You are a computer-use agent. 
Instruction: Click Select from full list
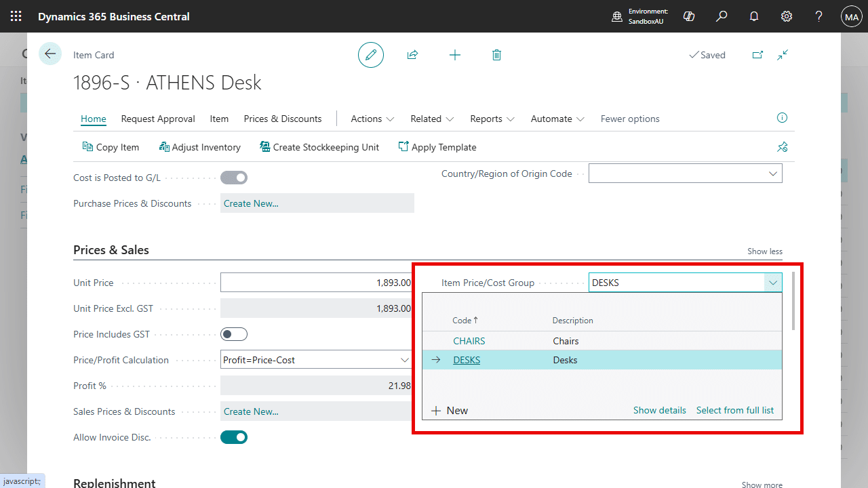click(x=735, y=410)
